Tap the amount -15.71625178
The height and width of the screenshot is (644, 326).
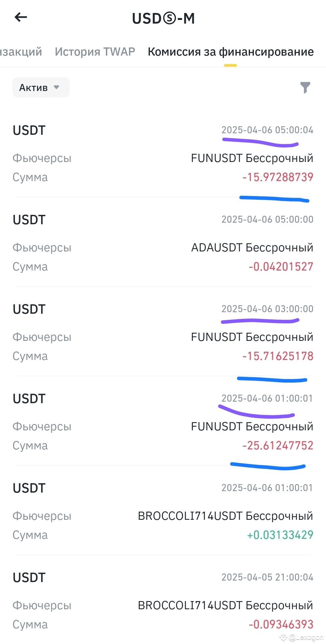click(x=278, y=356)
